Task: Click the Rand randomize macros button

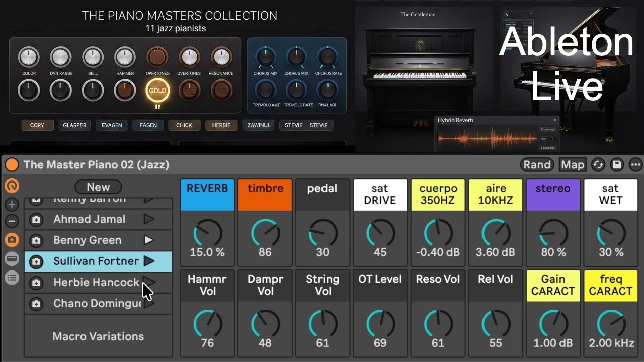Action: (x=537, y=165)
